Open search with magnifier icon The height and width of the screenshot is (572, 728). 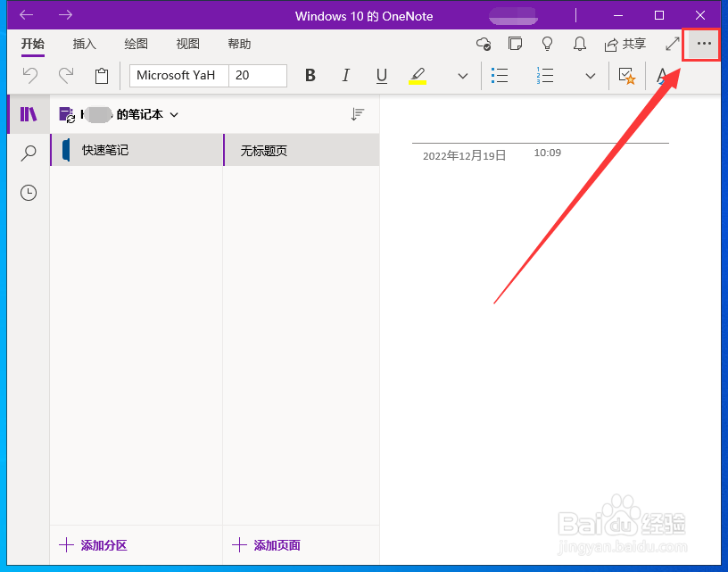pyautogui.click(x=29, y=153)
